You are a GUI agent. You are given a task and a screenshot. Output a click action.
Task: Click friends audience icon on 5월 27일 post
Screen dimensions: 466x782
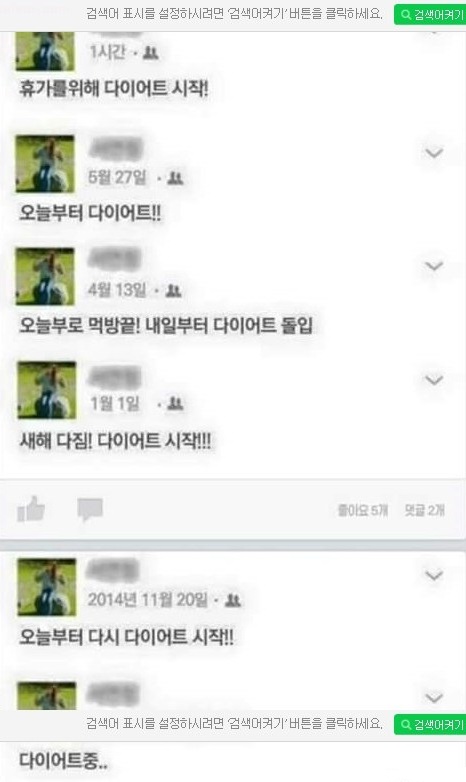pos(175,178)
